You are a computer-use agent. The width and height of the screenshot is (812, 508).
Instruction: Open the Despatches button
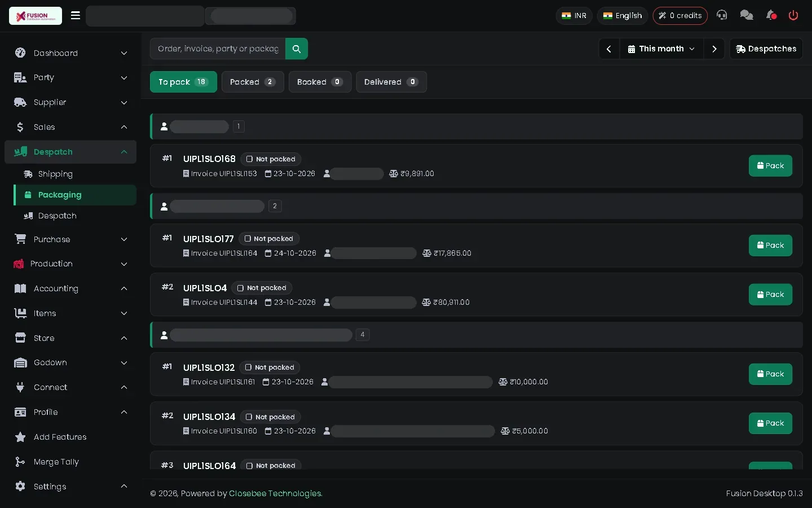click(x=766, y=49)
